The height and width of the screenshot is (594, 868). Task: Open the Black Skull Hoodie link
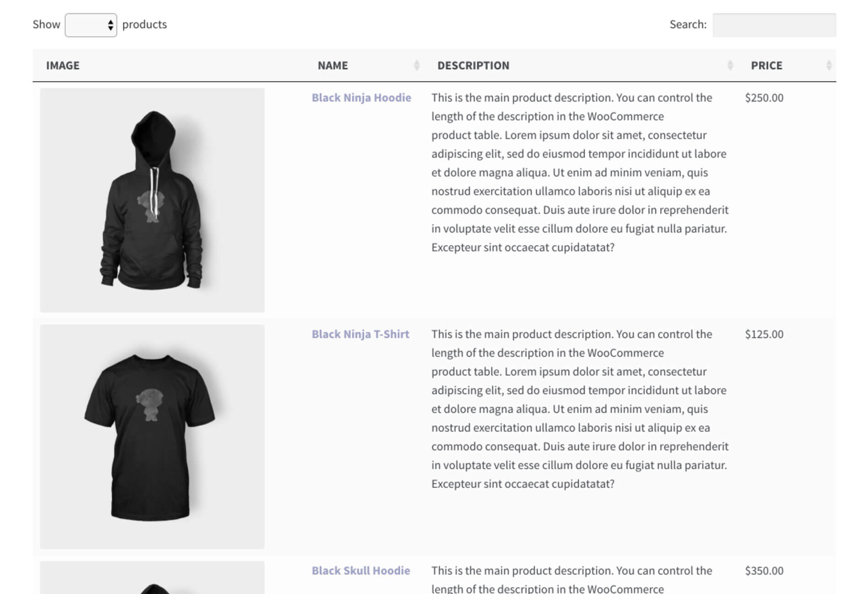pyautogui.click(x=360, y=571)
